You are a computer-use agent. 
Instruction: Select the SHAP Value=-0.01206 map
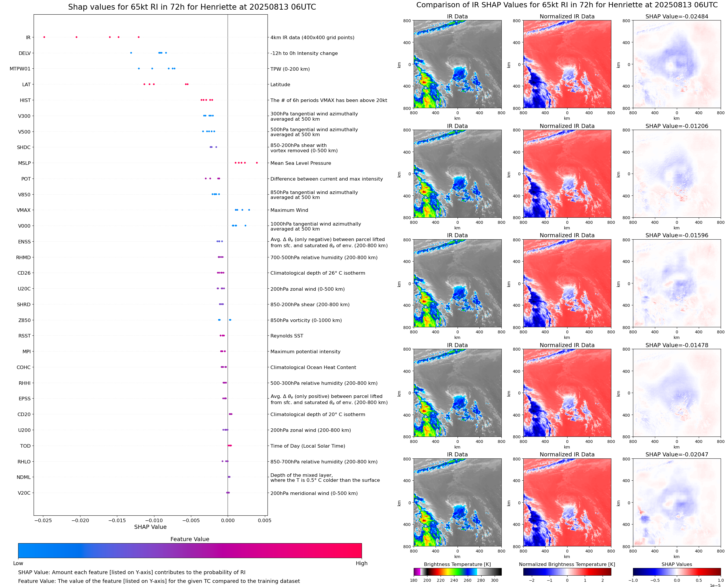[677, 174]
